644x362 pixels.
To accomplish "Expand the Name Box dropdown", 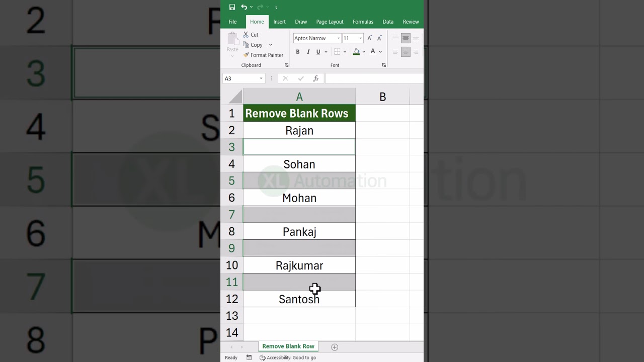I will pyautogui.click(x=261, y=78).
